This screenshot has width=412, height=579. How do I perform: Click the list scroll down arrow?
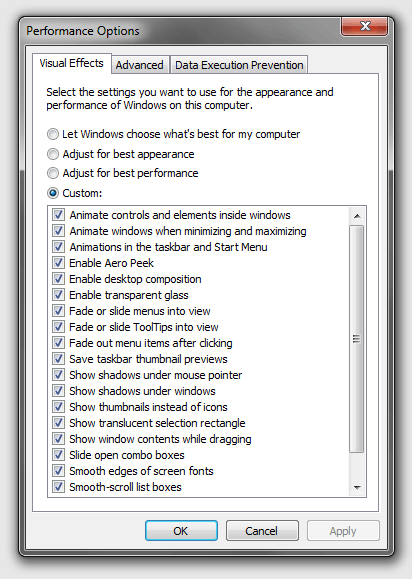click(357, 487)
